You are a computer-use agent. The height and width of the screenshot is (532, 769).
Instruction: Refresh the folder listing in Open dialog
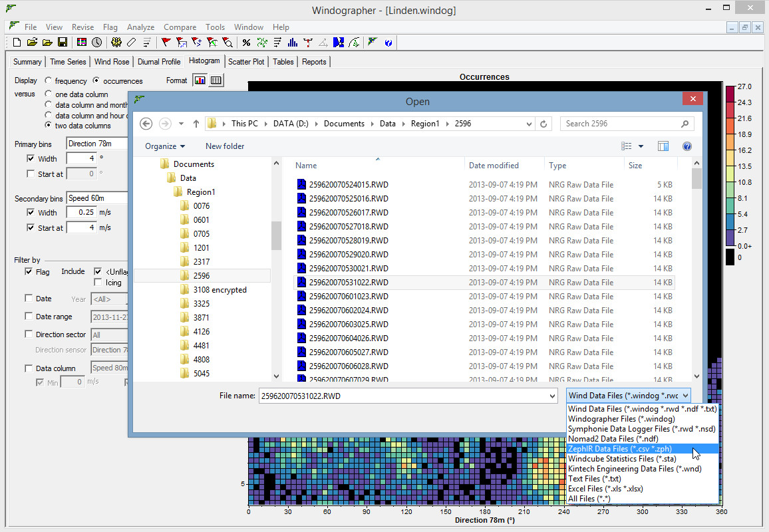(543, 124)
